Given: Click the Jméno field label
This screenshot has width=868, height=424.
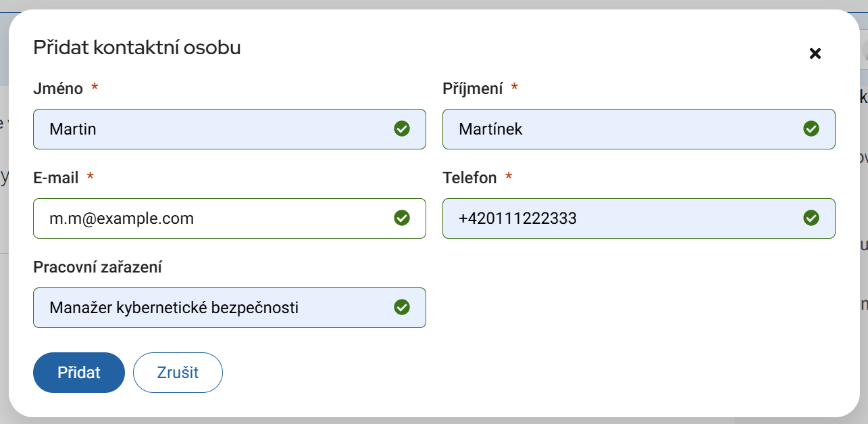Looking at the screenshot, I should (58, 89).
